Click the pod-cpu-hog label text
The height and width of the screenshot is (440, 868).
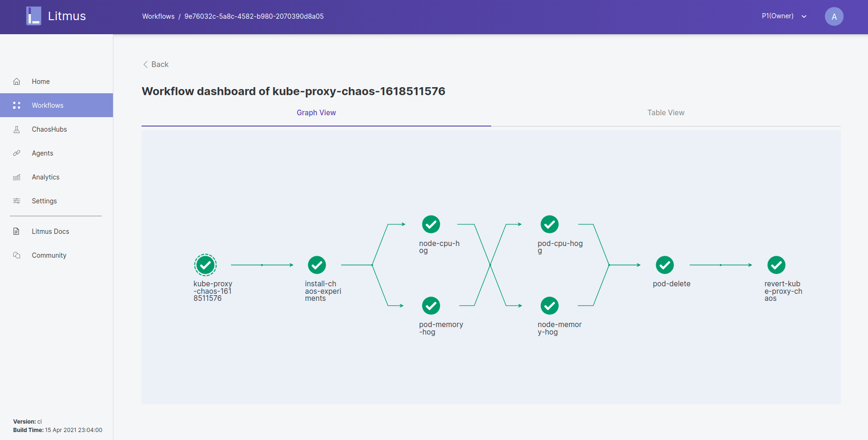click(x=560, y=247)
